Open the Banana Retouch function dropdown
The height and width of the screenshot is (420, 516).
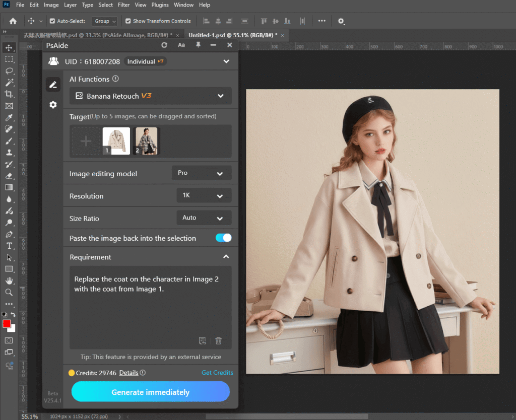pos(150,96)
